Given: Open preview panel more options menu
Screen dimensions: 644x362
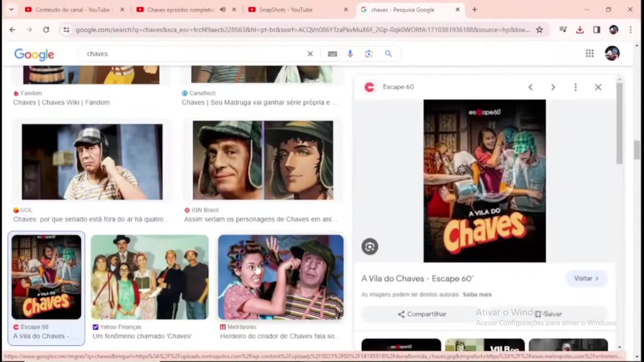Looking at the screenshot, I should coord(576,87).
